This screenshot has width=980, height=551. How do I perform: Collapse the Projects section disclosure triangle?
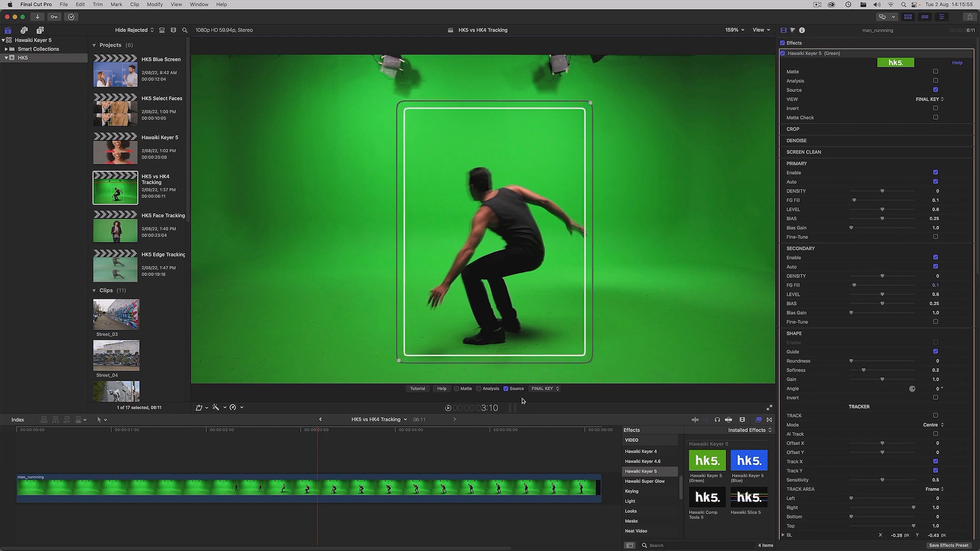point(94,45)
